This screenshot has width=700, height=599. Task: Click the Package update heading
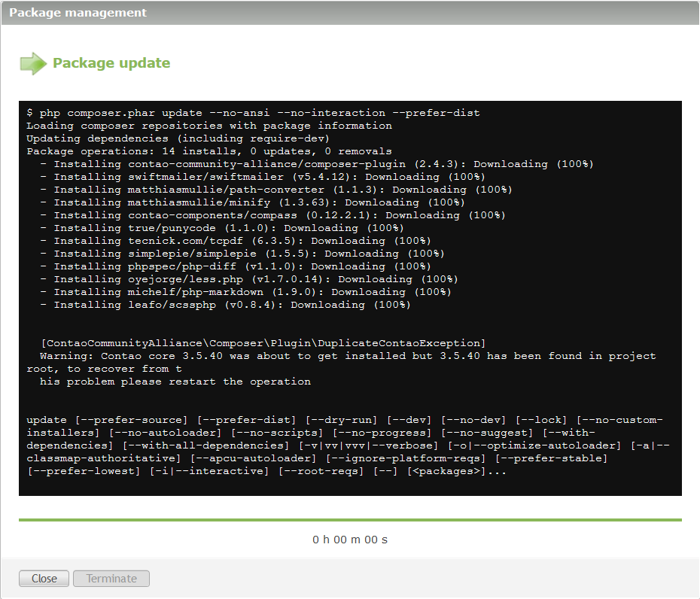click(x=111, y=63)
